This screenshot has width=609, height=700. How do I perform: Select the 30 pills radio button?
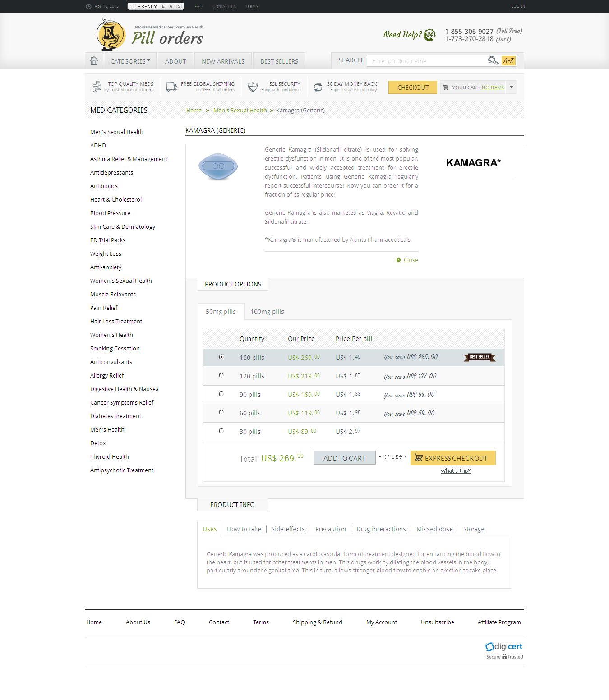[221, 430]
